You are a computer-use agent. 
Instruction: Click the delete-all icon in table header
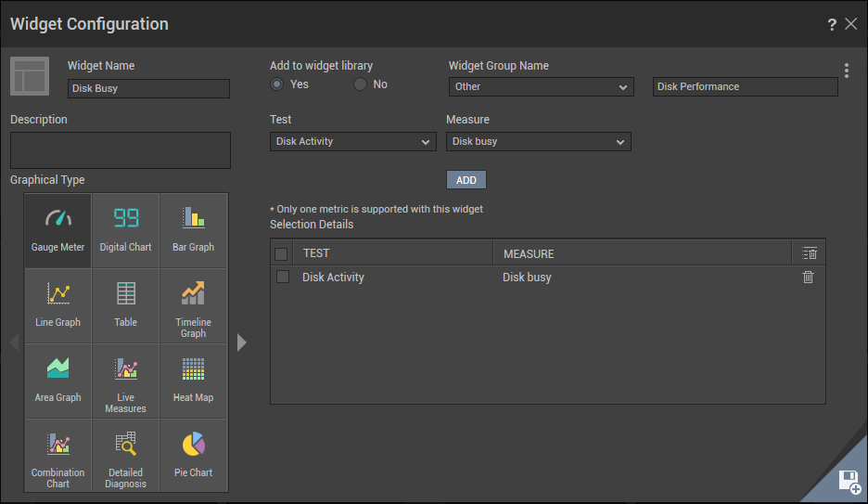(810, 253)
